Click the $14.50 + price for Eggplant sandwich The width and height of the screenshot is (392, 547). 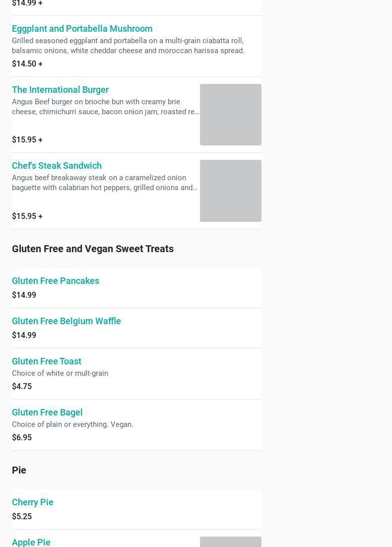point(27,64)
